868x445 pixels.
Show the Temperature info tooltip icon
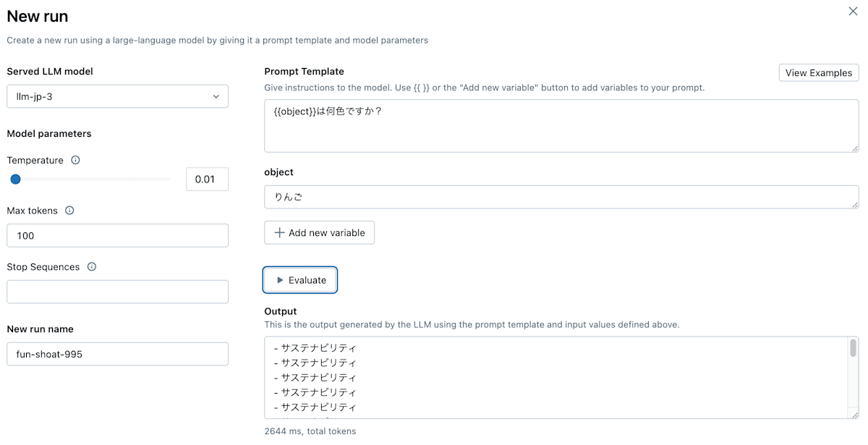pyautogui.click(x=75, y=160)
